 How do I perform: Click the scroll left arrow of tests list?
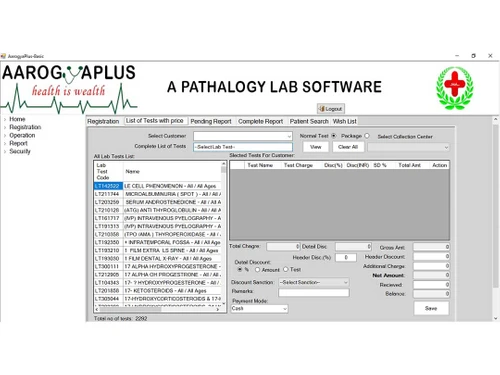[97, 309]
